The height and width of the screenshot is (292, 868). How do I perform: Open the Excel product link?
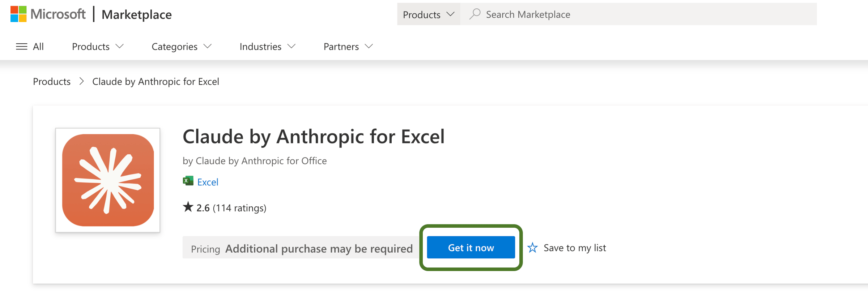pyautogui.click(x=208, y=182)
